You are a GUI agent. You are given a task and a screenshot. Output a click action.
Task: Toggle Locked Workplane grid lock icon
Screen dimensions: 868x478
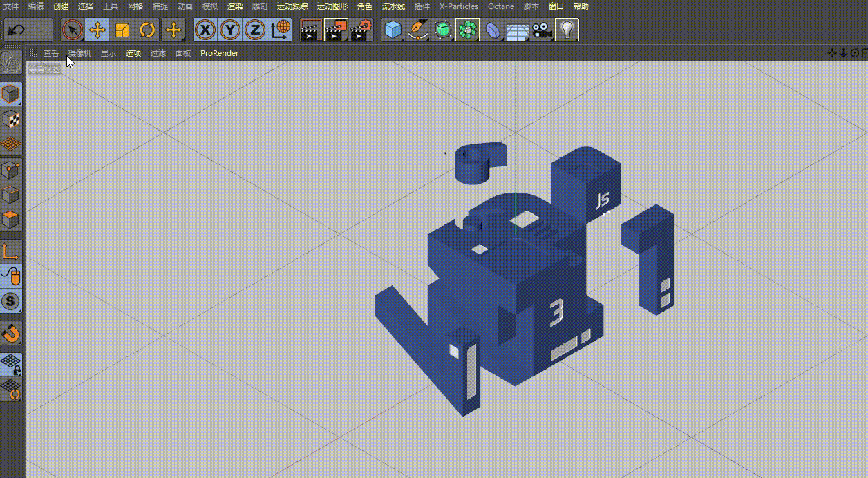click(x=11, y=364)
